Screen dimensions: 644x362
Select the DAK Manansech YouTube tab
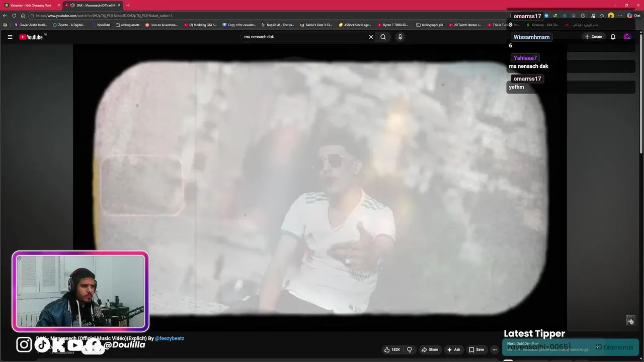tap(94, 5)
